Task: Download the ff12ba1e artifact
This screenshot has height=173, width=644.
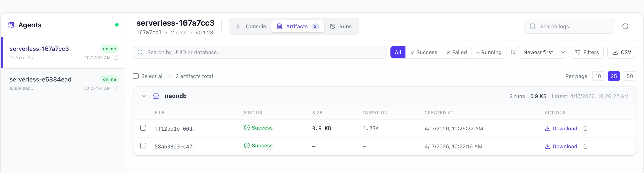Action: (x=561, y=128)
